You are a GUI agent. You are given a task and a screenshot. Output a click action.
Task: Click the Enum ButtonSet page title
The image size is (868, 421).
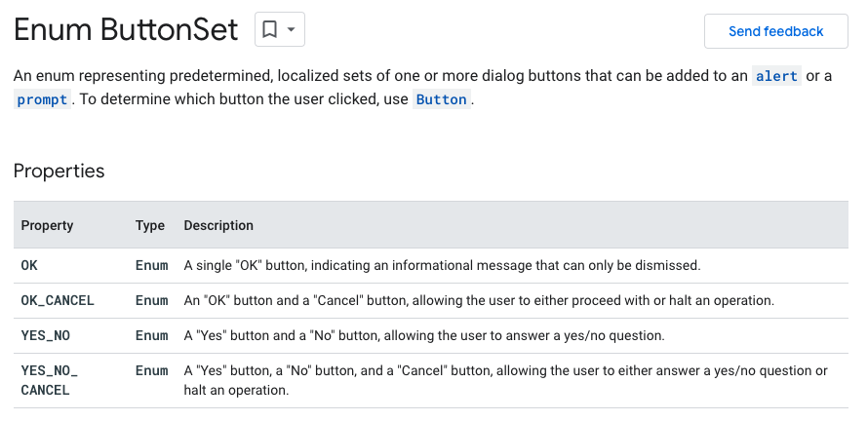click(x=126, y=30)
